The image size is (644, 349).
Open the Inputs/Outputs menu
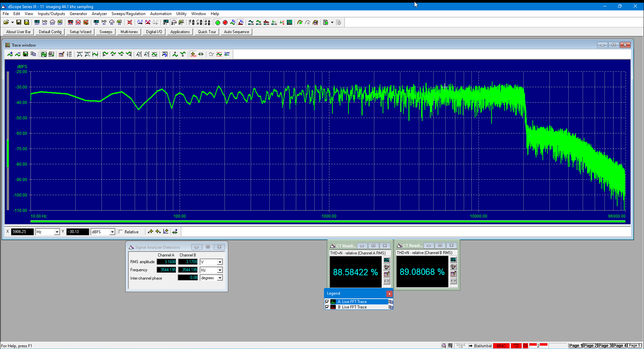pos(51,14)
